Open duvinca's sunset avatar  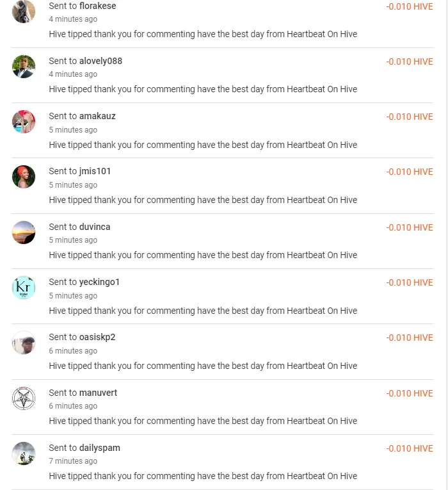tap(24, 233)
